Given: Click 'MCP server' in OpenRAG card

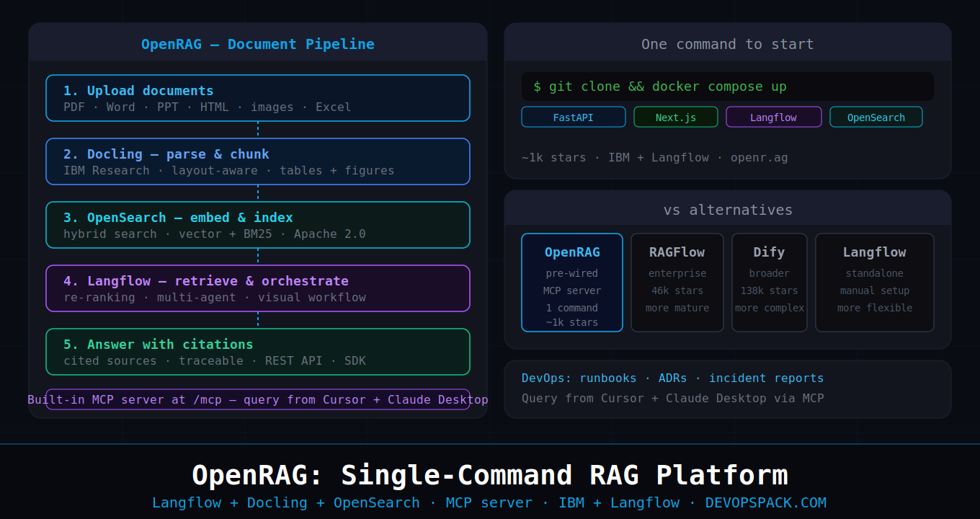Looking at the screenshot, I should pyautogui.click(x=572, y=290).
